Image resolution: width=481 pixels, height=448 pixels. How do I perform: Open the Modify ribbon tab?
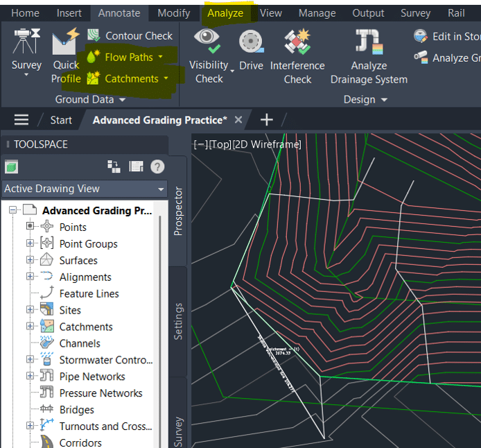point(174,13)
